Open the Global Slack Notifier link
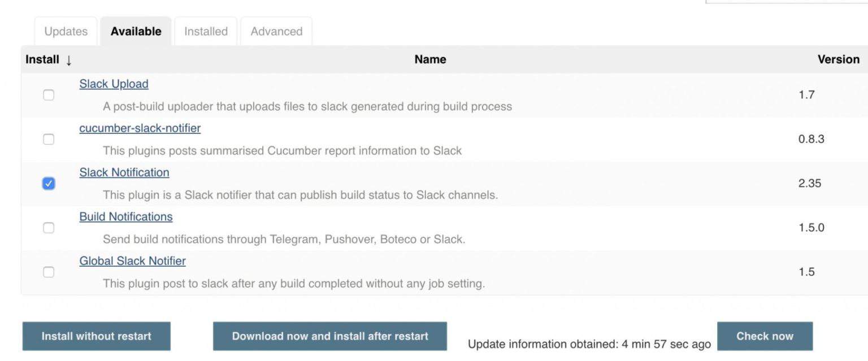This screenshot has width=868, height=361. click(132, 261)
